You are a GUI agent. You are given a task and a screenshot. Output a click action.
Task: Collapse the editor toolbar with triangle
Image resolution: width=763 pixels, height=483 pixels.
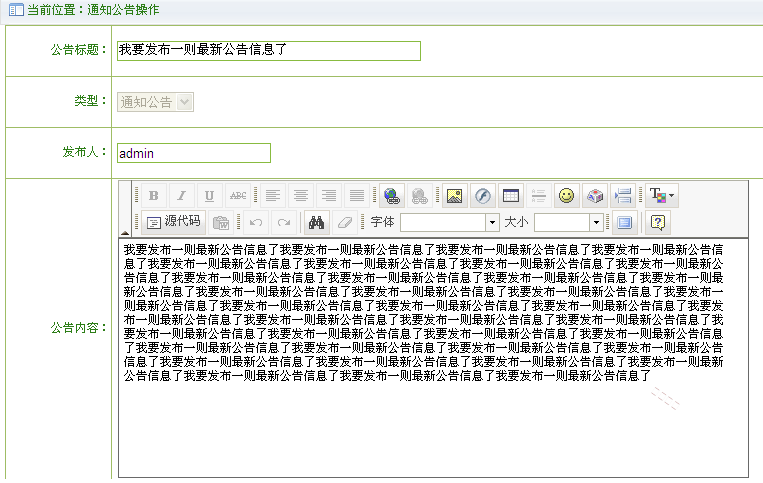coord(125,233)
